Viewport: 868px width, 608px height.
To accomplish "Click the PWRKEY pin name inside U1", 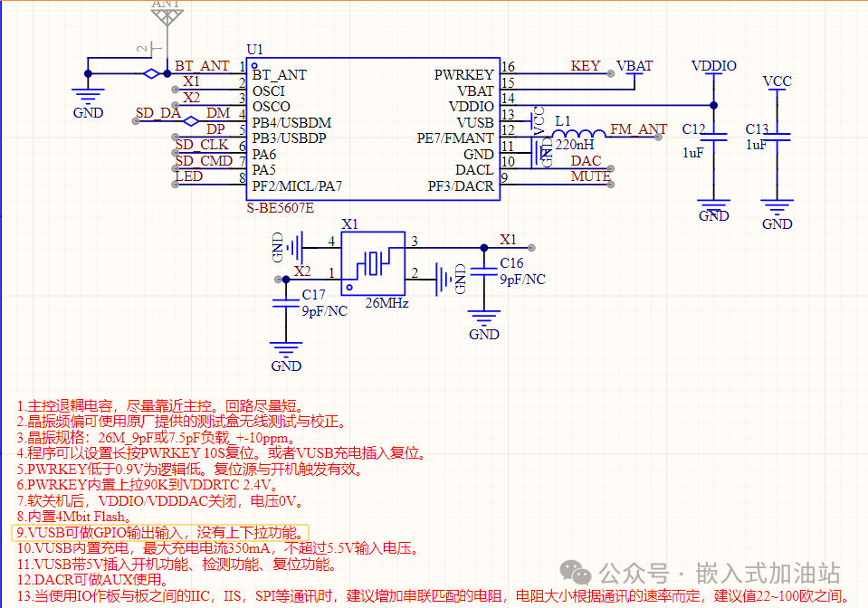I will (463, 75).
